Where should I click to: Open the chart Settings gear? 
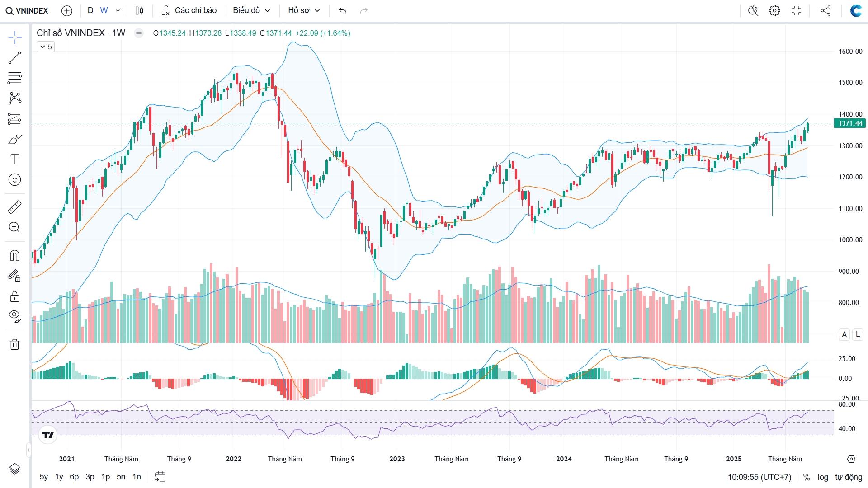coord(774,10)
